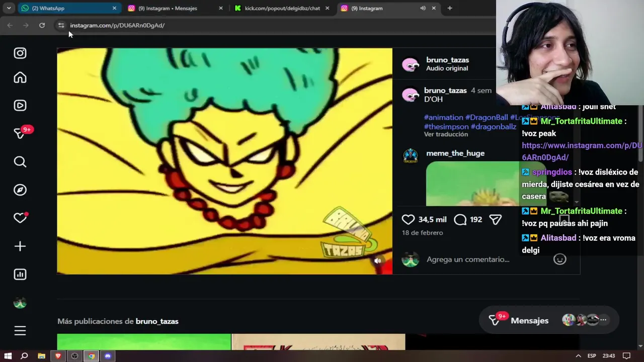Open Explore via the compass icon

click(20, 190)
